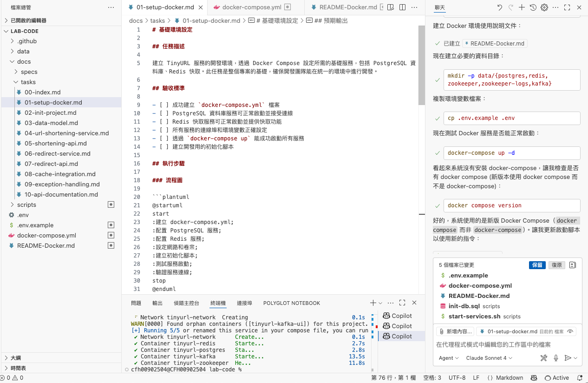Open chat history in the Copilot panel
Viewport: 588px width, 383px height.
[x=532, y=7]
